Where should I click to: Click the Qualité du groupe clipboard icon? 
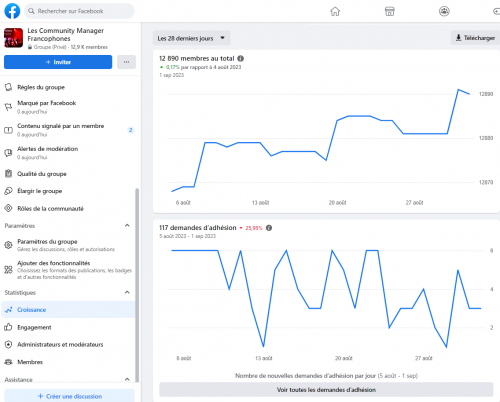tap(8, 174)
